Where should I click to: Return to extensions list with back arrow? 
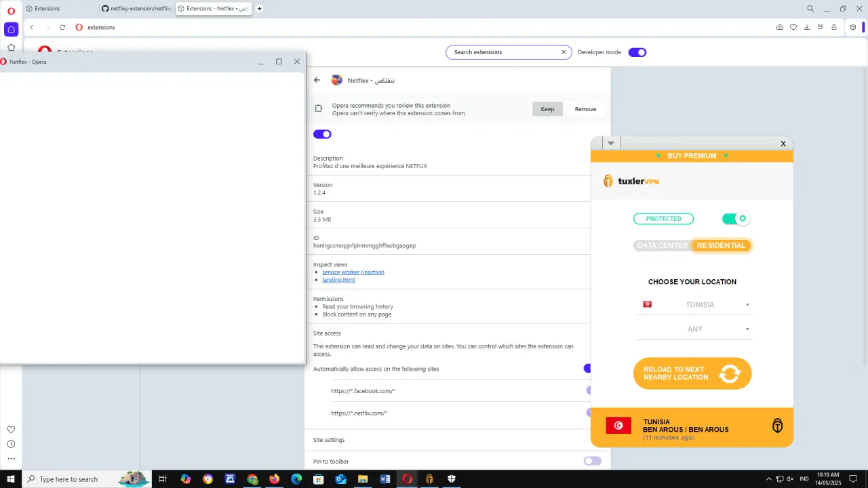point(317,80)
